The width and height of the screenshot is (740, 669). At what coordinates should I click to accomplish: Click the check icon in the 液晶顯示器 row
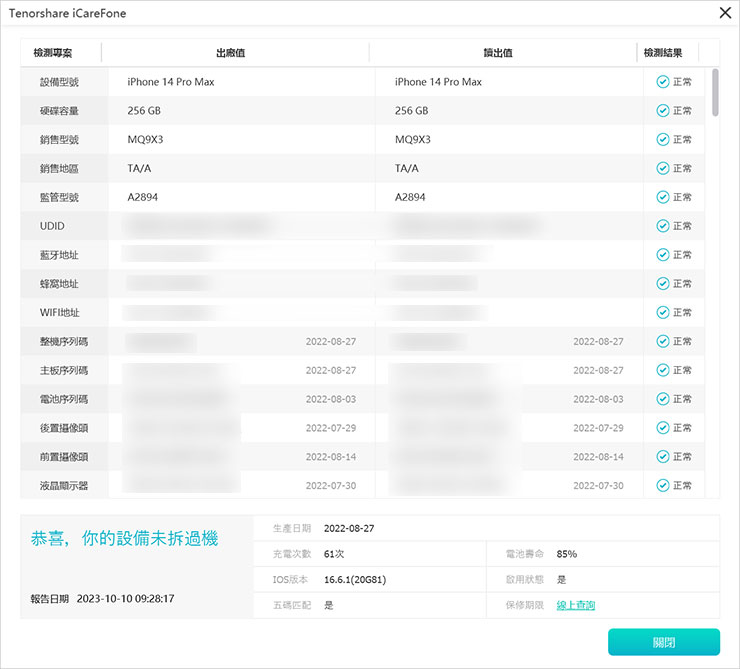click(663, 485)
